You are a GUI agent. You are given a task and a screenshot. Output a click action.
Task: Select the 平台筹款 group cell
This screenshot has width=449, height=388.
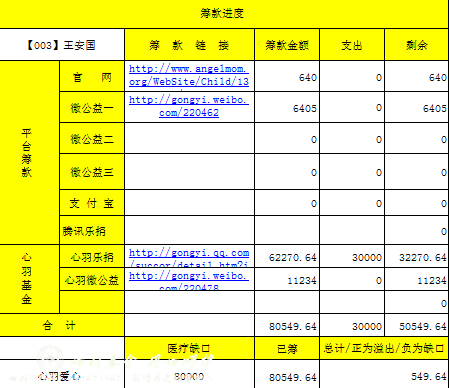coord(29,153)
